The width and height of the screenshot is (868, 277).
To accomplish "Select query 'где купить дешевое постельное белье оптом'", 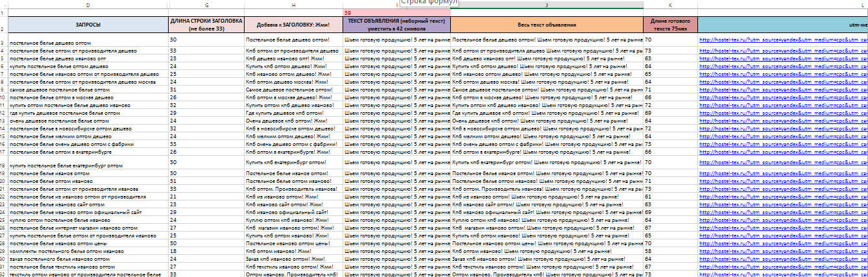I will click(88, 112).
